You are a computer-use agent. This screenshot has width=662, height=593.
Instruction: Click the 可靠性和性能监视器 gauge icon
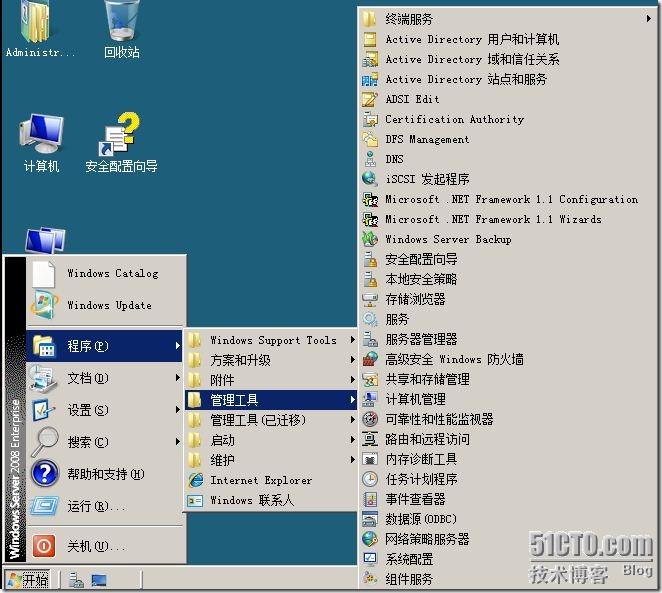tap(370, 419)
